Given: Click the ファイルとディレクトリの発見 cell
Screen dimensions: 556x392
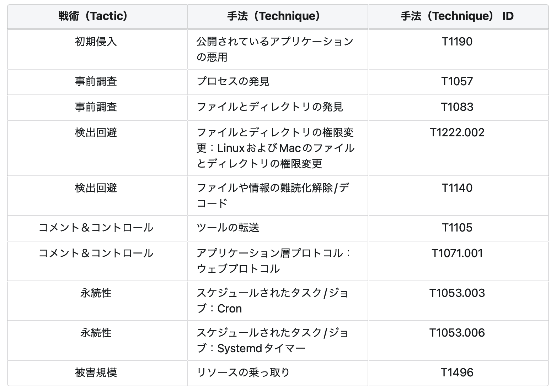Looking at the screenshot, I should pos(269,107).
